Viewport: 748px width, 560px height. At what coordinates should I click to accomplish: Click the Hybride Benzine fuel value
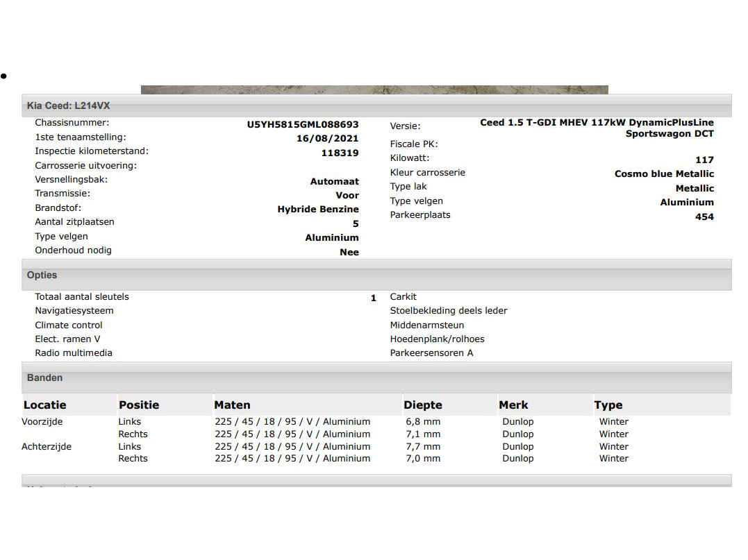318,210
